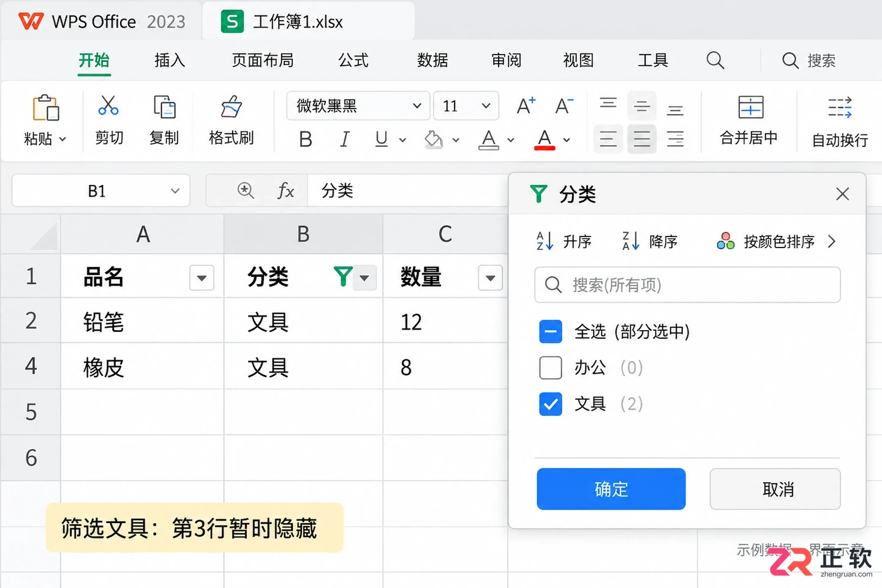Center text horizontally

642,139
